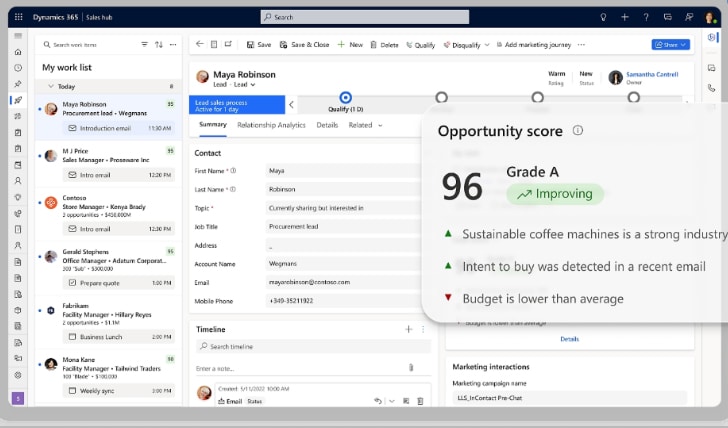Click the Opportunity score info icon
This screenshot has width=728, height=428.
(578, 131)
